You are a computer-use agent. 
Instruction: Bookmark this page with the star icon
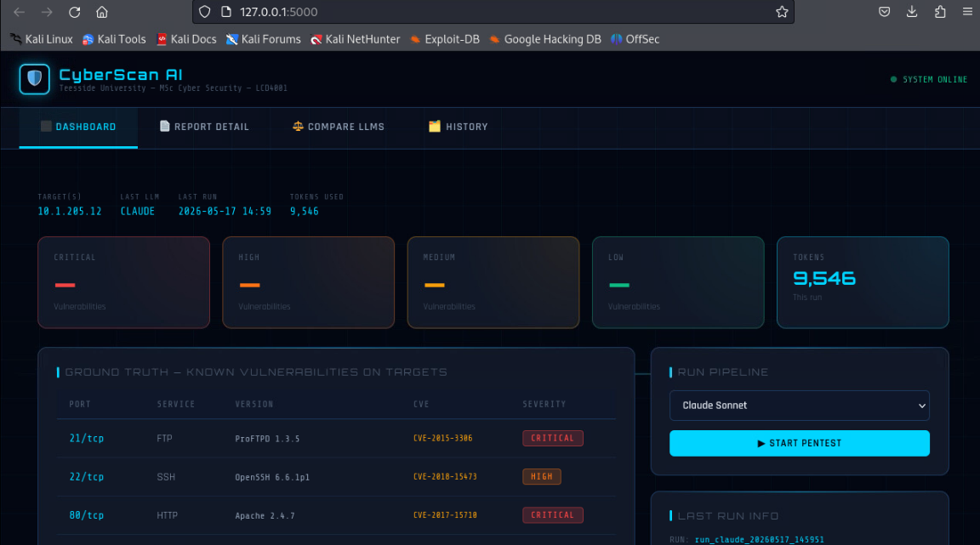tap(782, 12)
